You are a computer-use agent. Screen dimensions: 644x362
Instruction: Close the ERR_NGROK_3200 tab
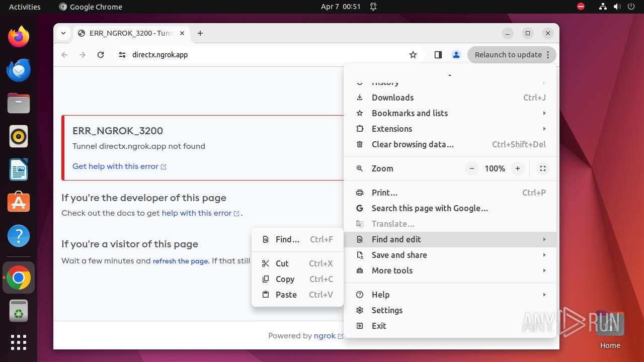(182, 33)
